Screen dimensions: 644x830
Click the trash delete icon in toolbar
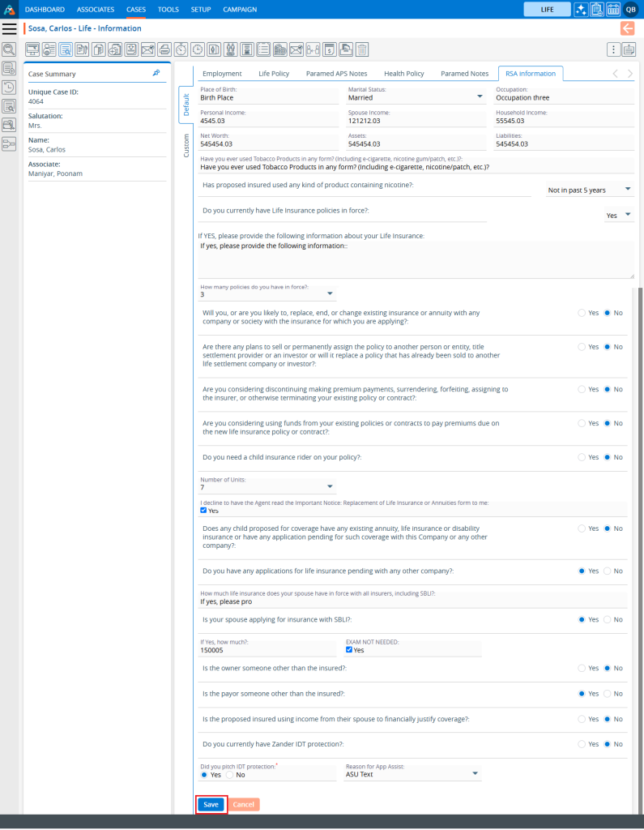pyautogui.click(x=362, y=49)
